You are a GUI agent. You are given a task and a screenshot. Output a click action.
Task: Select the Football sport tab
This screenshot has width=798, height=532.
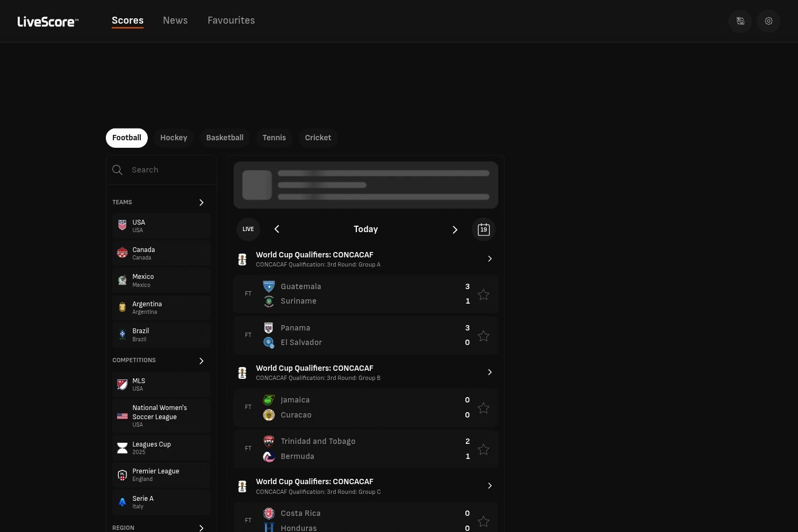point(127,138)
